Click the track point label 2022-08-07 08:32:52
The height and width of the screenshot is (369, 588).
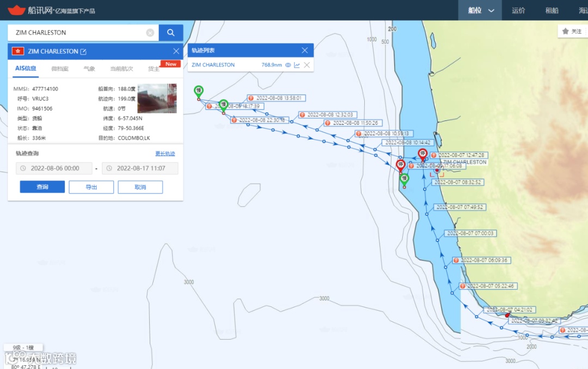coord(457,182)
